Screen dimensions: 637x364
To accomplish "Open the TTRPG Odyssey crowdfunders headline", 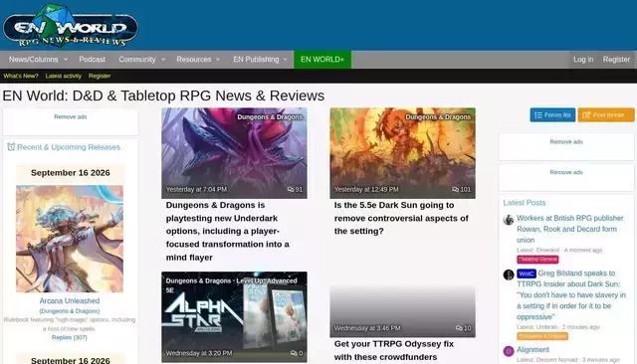I will pyautogui.click(x=394, y=350).
